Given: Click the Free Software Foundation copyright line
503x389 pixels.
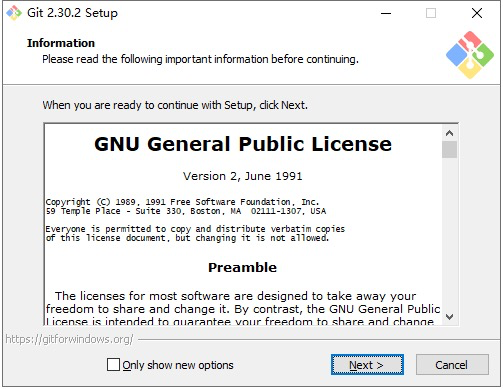Looking at the screenshot, I should pyautogui.click(x=182, y=202).
